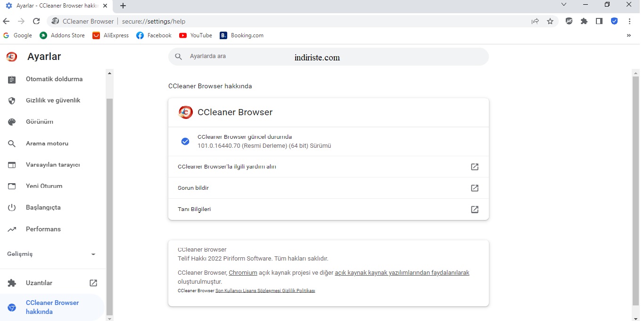This screenshot has height=321, width=644.
Task: Click the tab search dropdown arrow
Action: pos(564,4)
